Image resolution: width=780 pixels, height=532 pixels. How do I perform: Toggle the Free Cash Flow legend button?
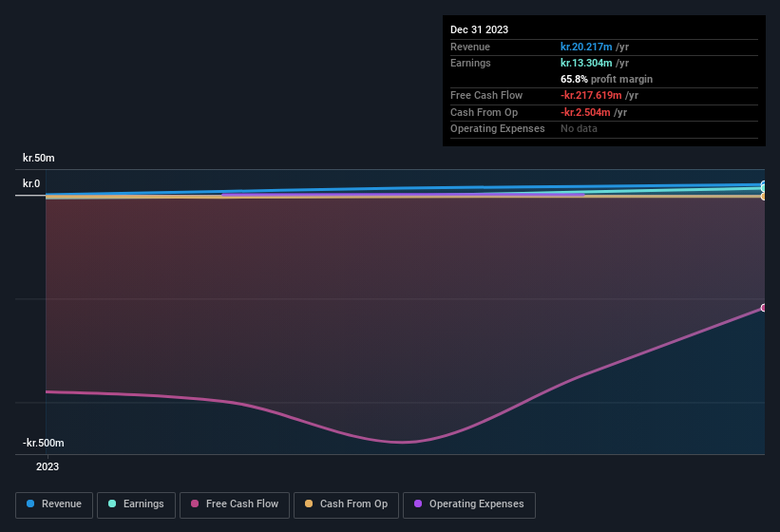(235, 504)
